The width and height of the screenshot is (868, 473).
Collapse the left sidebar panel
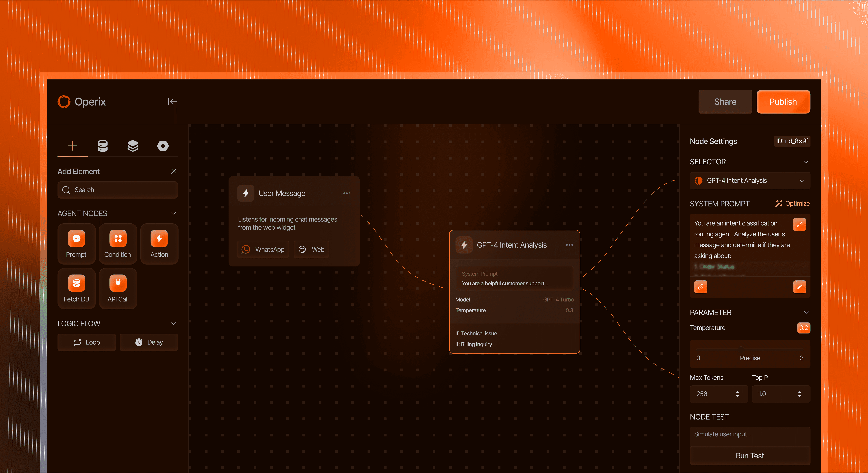[x=172, y=102]
